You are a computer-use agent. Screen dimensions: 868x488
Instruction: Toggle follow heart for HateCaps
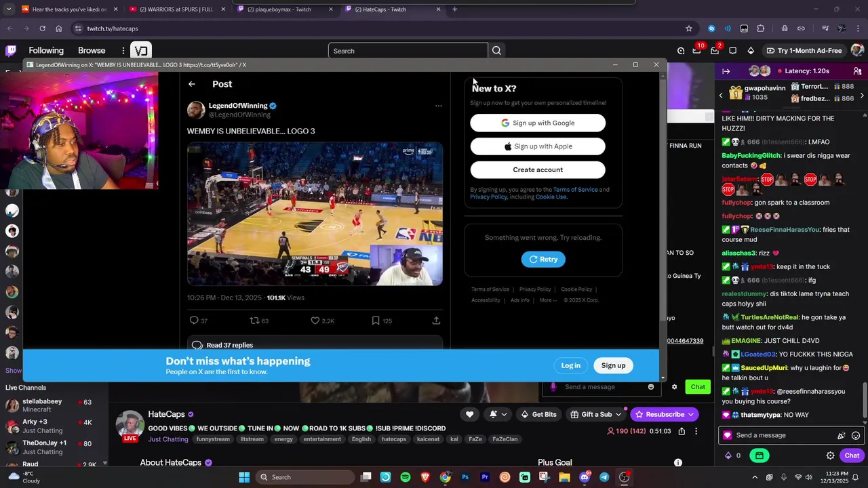(469, 414)
